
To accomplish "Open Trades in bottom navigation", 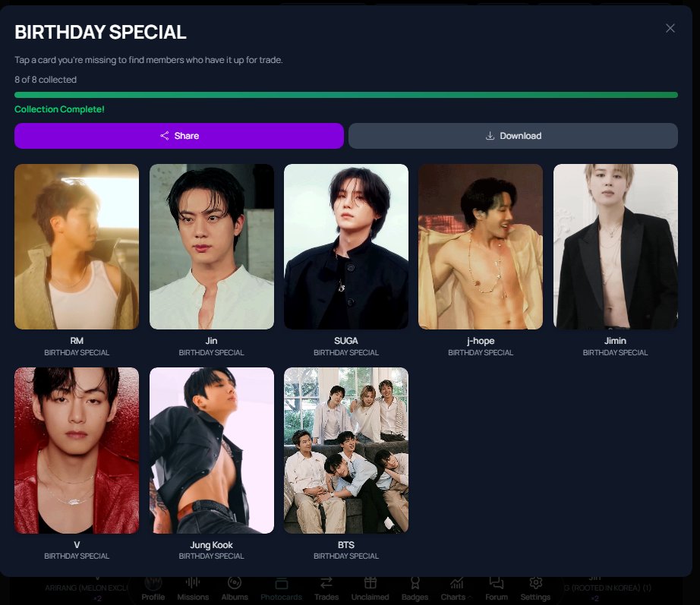I will pyautogui.click(x=326, y=589).
